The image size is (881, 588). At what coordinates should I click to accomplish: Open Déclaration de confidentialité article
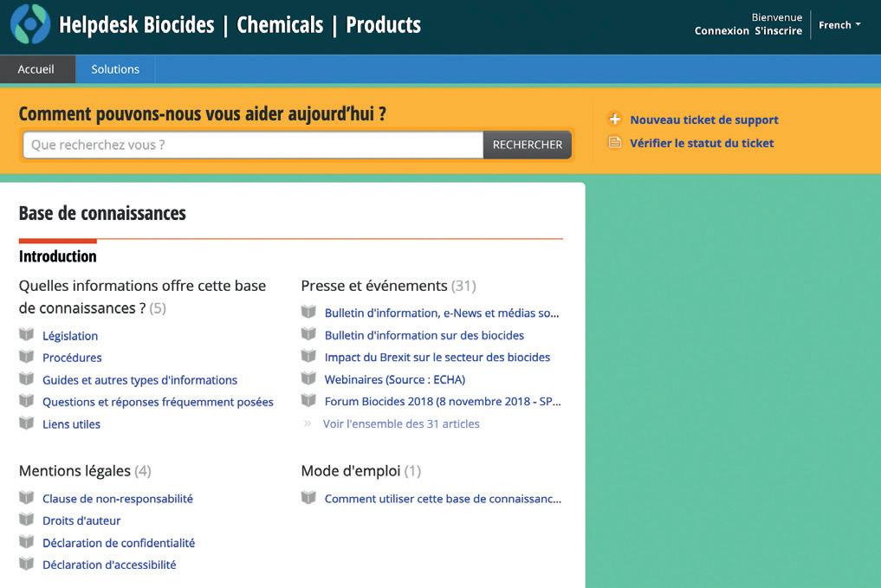click(119, 543)
